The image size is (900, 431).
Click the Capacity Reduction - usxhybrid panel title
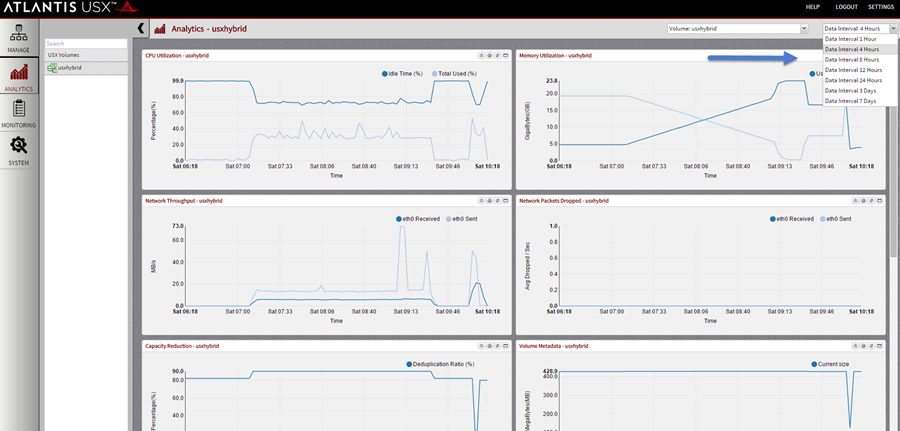pyautogui.click(x=182, y=346)
